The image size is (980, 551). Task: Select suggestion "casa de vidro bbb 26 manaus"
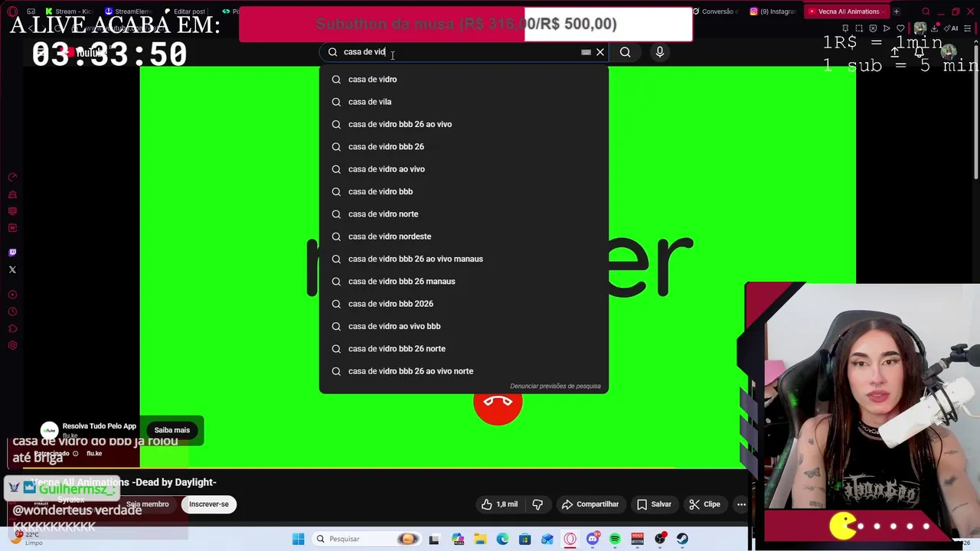(x=464, y=281)
